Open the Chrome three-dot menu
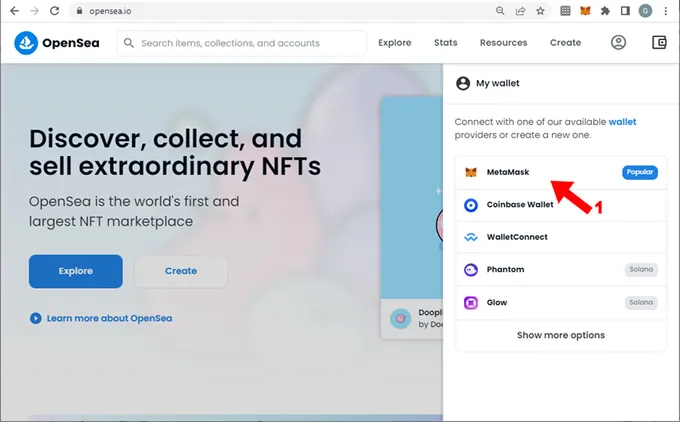Image resolution: width=680 pixels, height=422 pixels. point(665,11)
